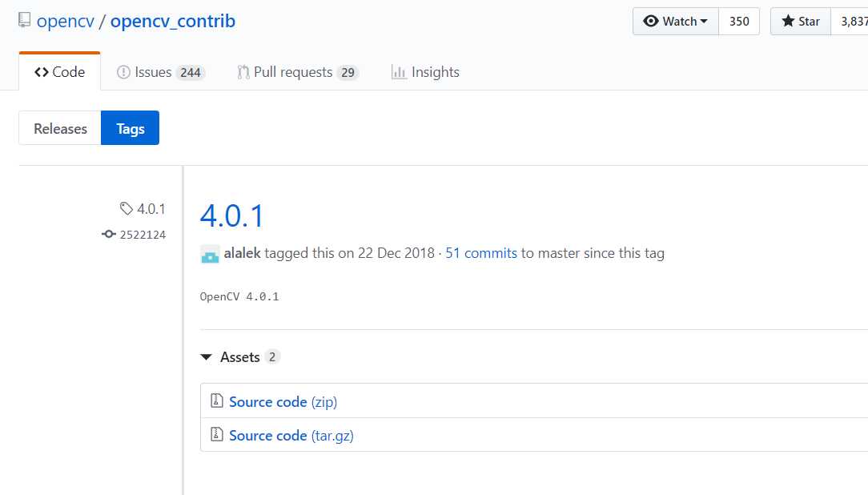Viewport: 868px width, 495px height.
Task: Open commit 2522124
Action: (143, 235)
